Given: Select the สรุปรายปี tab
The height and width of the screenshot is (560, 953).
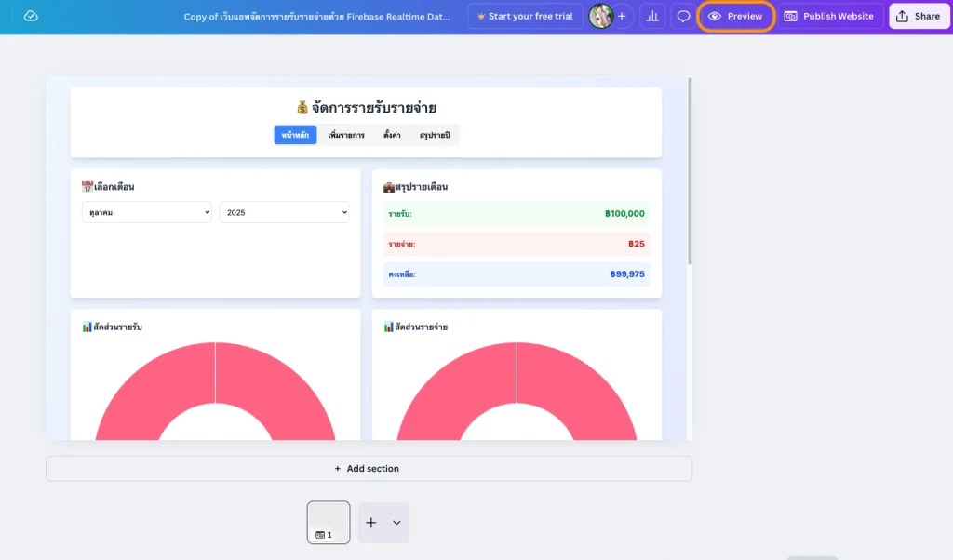Looking at the screenshot, I should pos(435,136).
